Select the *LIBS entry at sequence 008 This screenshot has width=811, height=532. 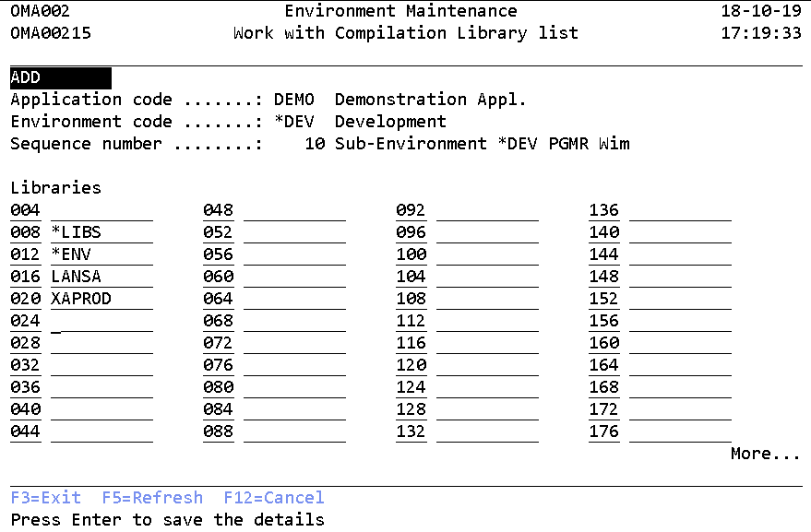tap(101, 233)
